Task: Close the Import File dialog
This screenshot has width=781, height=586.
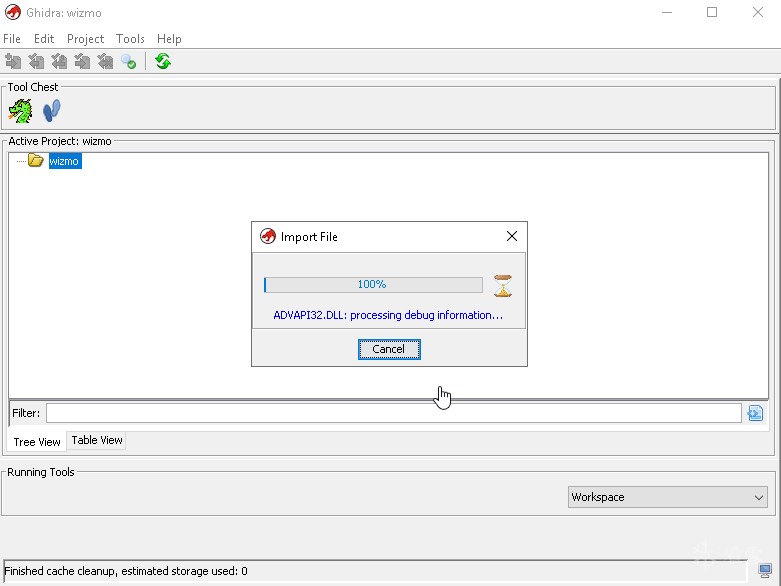Action: [512, 236]
